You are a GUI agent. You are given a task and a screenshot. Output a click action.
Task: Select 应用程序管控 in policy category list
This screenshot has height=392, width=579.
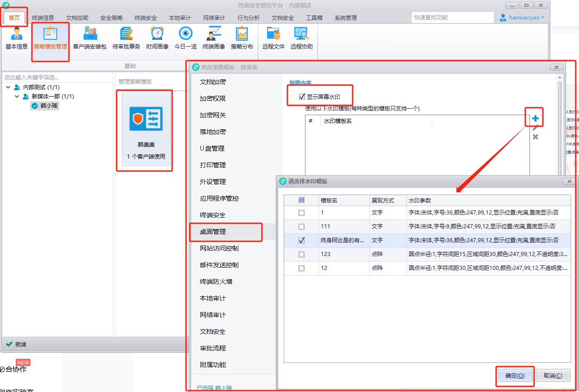pyautogui.click(x=219, y=198)
